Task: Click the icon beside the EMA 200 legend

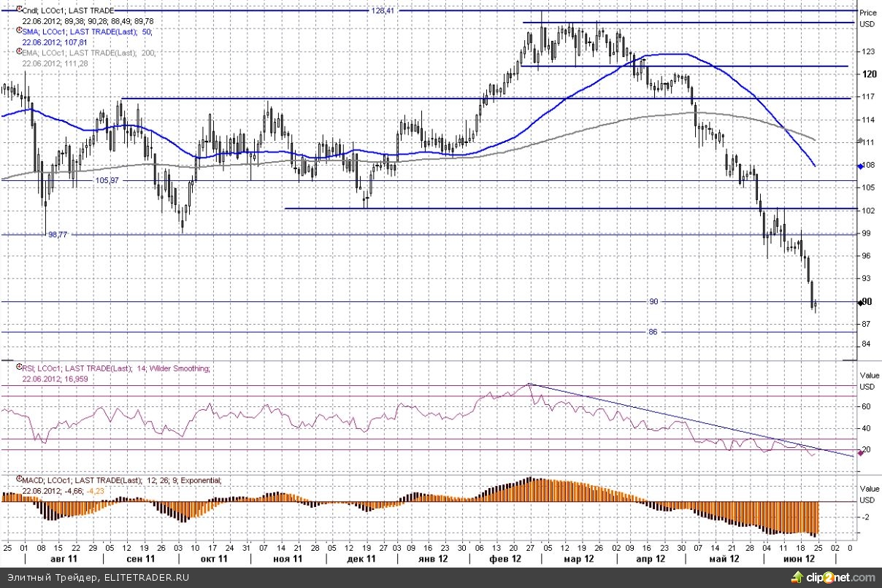Action: point(18,53)
